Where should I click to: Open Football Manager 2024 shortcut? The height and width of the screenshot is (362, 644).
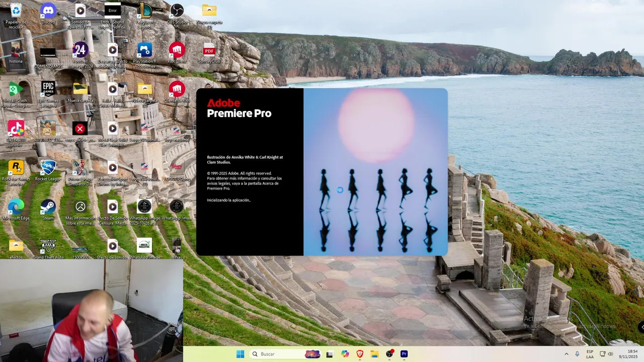click(x=80, y=55)
